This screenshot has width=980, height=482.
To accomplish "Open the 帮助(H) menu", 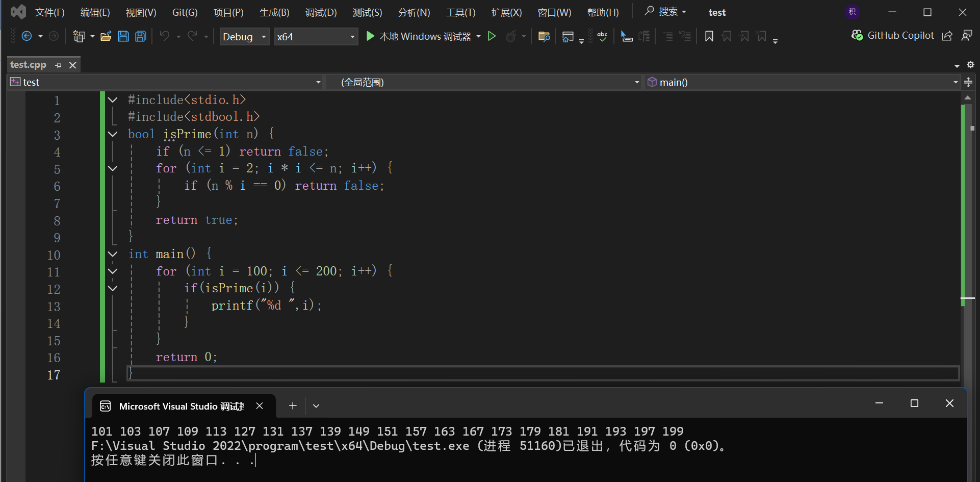I will pyautogui.click(x=603, y=12).
